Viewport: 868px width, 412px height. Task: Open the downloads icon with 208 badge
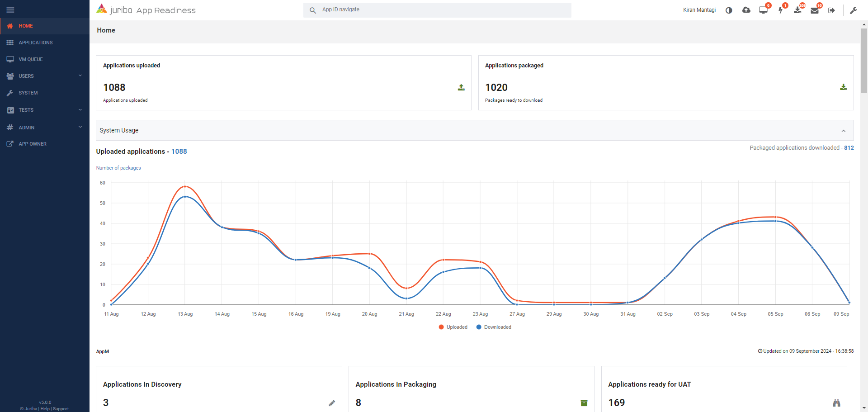[x=797, y=10]
